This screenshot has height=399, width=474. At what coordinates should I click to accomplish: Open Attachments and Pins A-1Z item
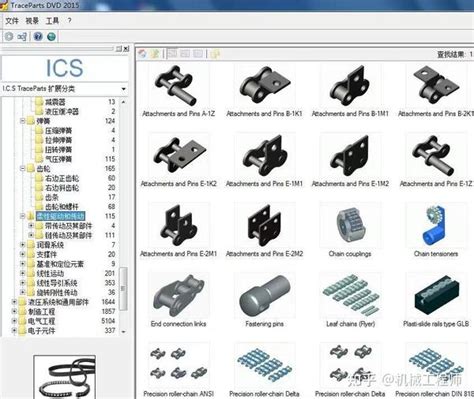(x=178, y=90)
